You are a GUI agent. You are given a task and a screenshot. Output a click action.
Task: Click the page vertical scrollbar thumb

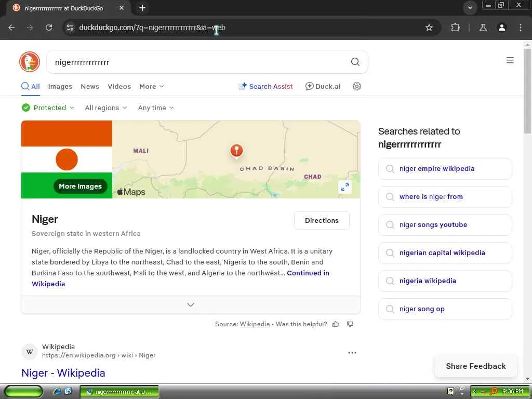click(x=528, y=91)
